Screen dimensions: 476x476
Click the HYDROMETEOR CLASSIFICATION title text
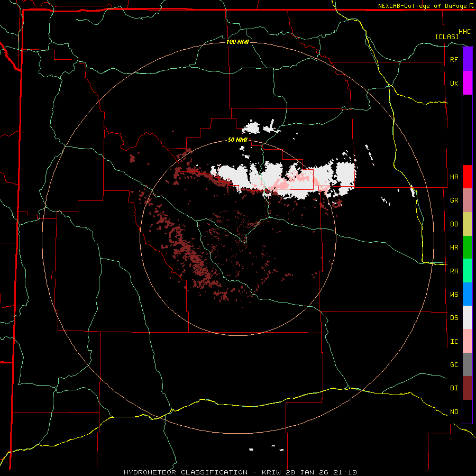click(x=186, y=472)
